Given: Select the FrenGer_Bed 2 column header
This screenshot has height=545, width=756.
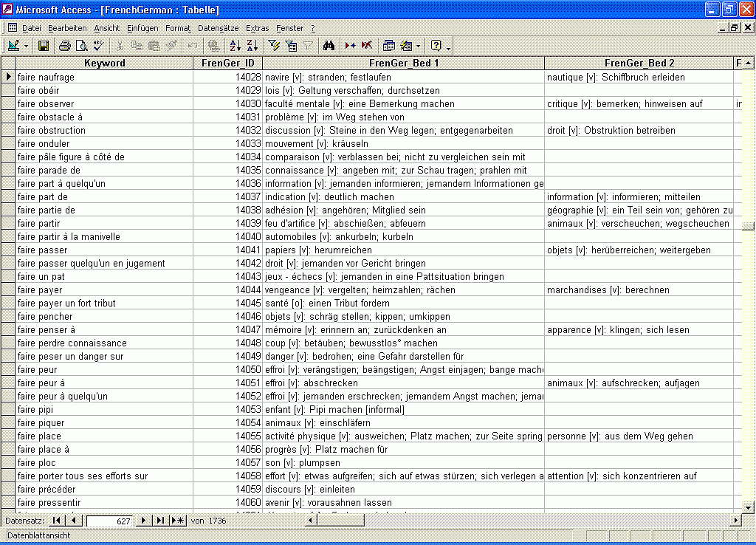Looking at the screenshot, I should point(639,63).
